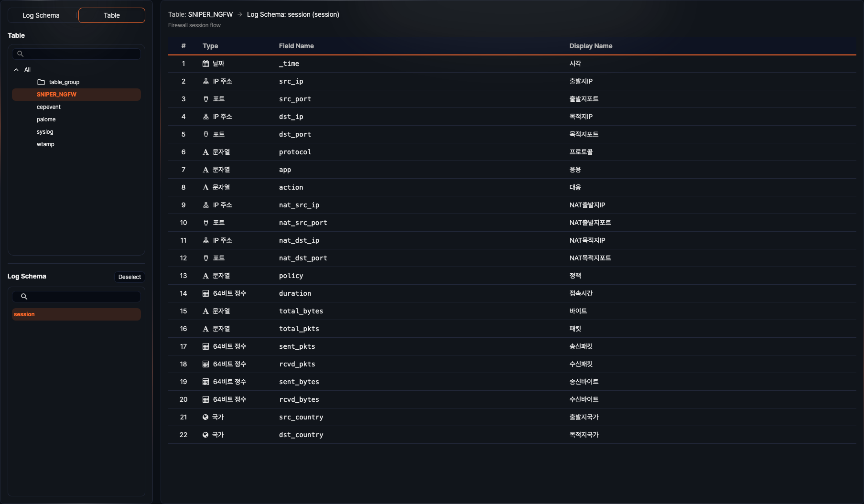
Task: Click the port type icon beside src_port
Action: coord(205,98)
